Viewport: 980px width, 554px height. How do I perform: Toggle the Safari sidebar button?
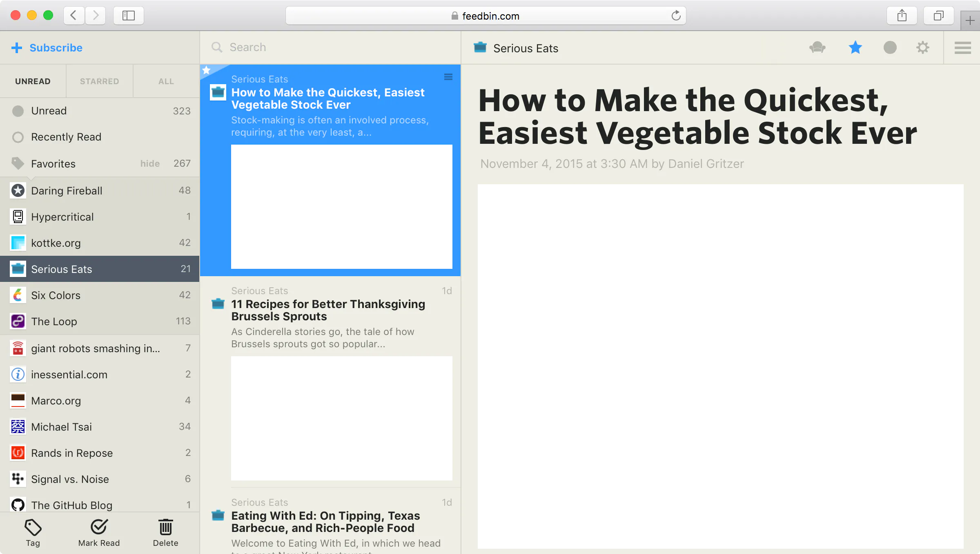point(129,16)
